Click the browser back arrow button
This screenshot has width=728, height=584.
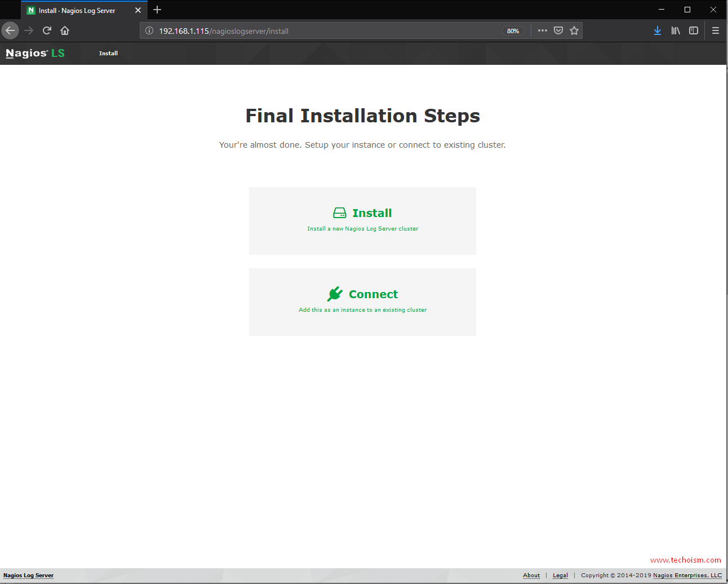[10, 30]
